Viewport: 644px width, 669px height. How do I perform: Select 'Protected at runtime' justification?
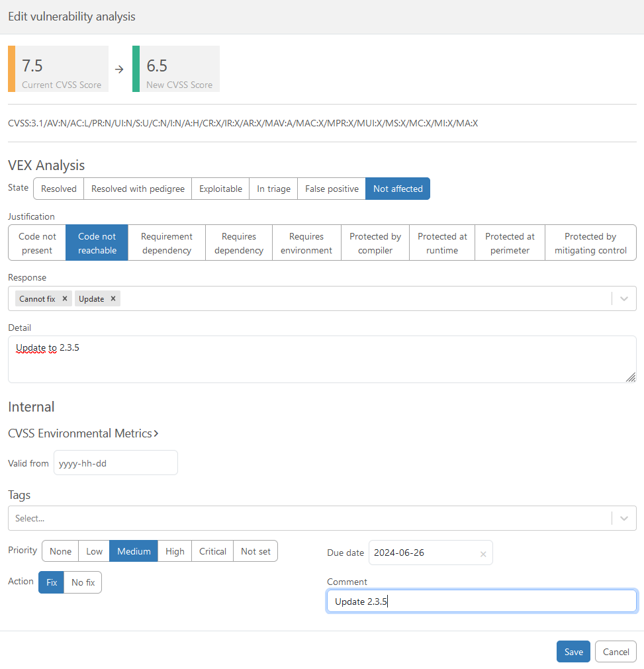click(442, 243)
